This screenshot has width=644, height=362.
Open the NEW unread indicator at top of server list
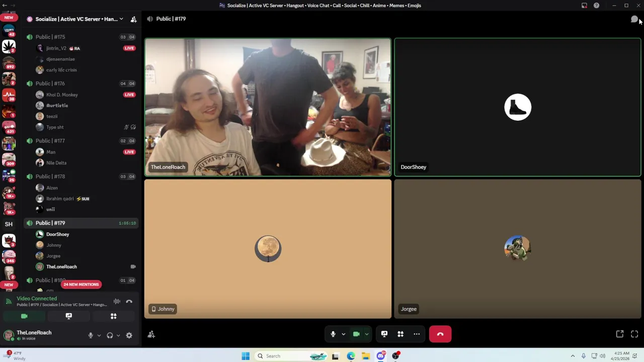click(x=9, y=18)
